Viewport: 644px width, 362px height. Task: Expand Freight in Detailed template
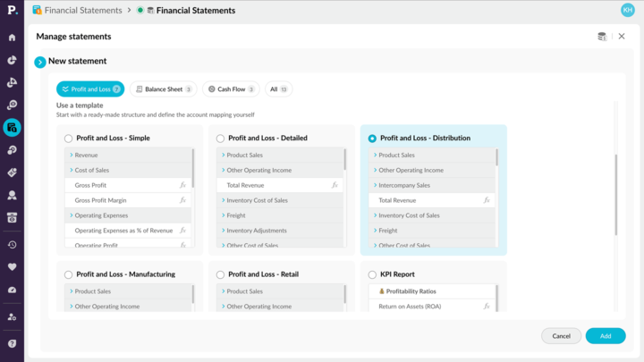pos(223,215)
